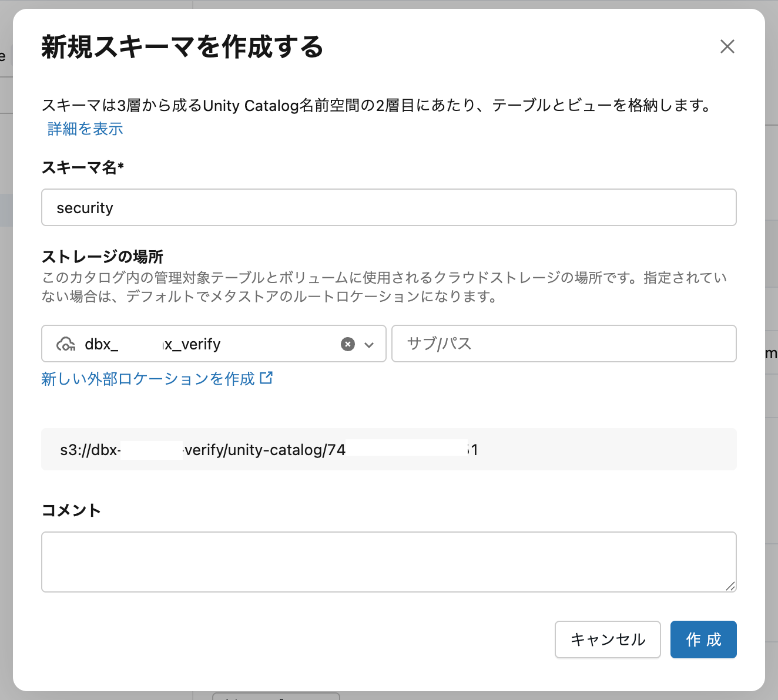The height and width of the screenshot is (700, 778).
Task: Click the external link arrow icon
Action: 266,378
